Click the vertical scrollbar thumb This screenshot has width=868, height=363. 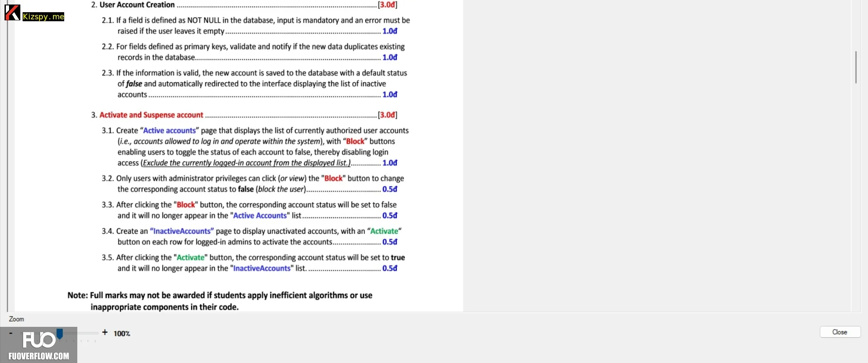point(856,67)
